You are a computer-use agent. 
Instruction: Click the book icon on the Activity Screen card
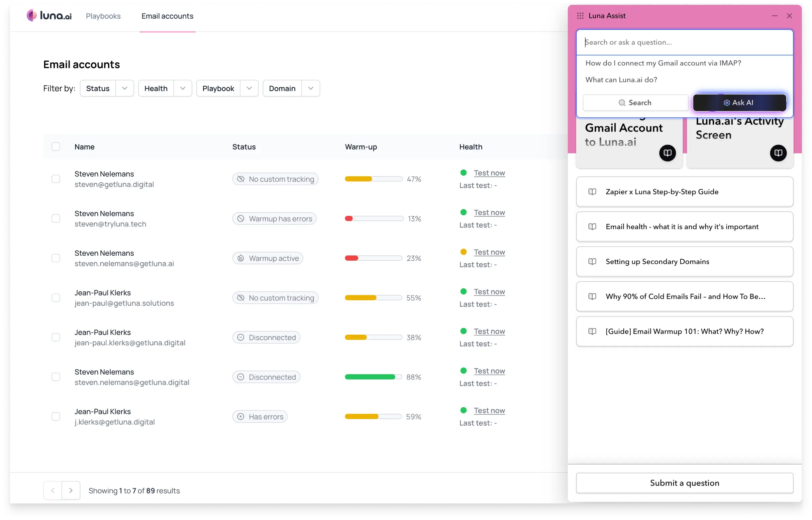point(778,153)
